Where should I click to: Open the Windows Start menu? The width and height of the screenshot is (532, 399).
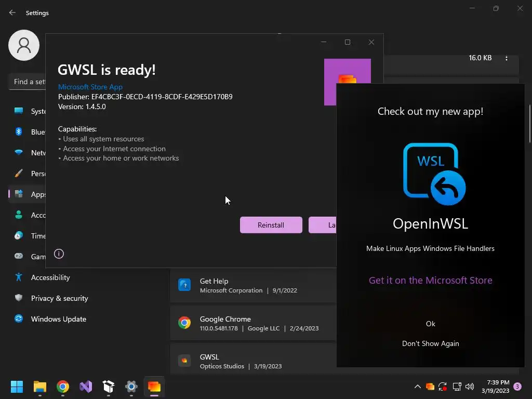[17, 387]
